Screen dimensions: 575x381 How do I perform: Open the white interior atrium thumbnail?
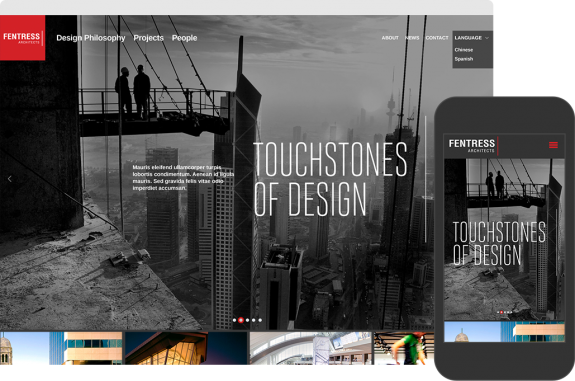(x=311, y=348)
